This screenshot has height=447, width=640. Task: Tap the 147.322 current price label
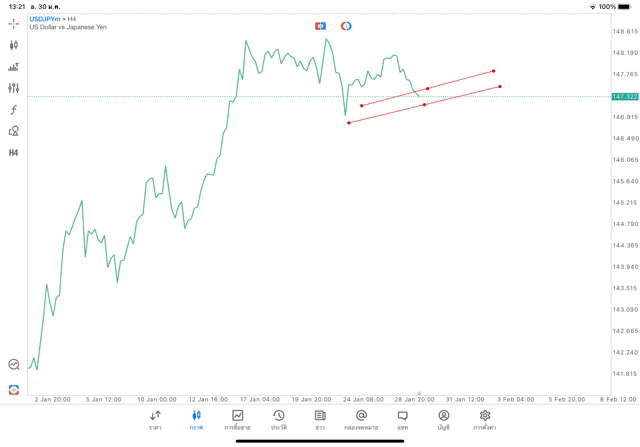click(x=624, y=96)
